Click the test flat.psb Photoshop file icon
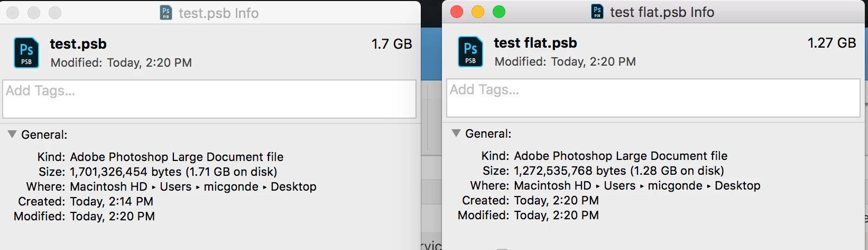 [x=470, y=52]
